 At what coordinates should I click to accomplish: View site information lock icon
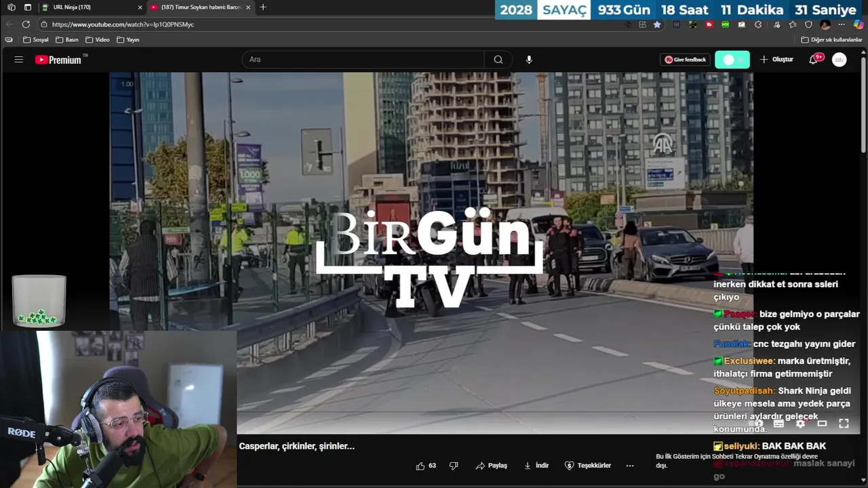click(x=44, y=24)
